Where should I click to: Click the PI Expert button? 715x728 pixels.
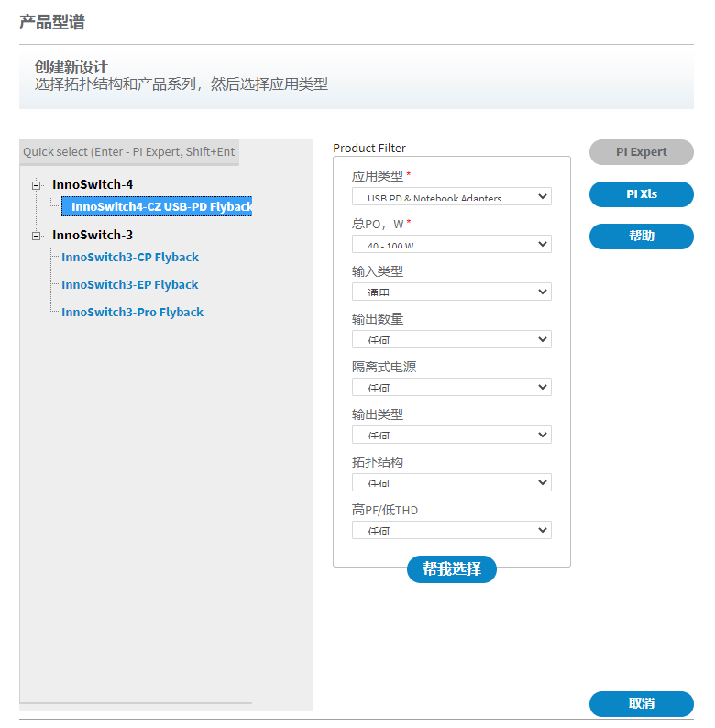[x=642, y=152]
